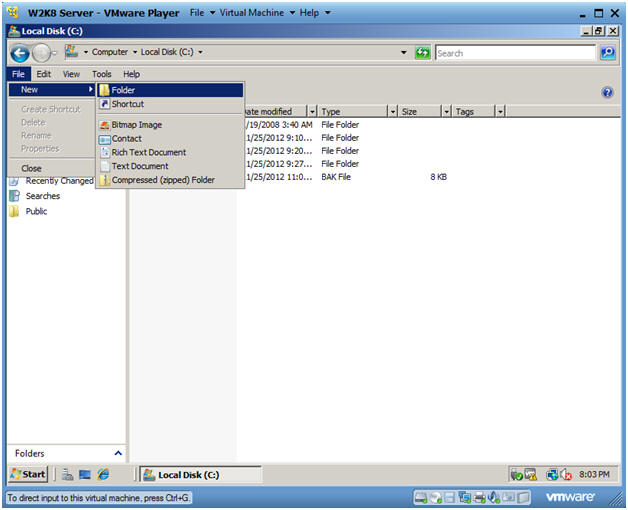Click the VMware CD/DVD status icon
The height and width of the screenshot is (510, 628).
(435, 498)
